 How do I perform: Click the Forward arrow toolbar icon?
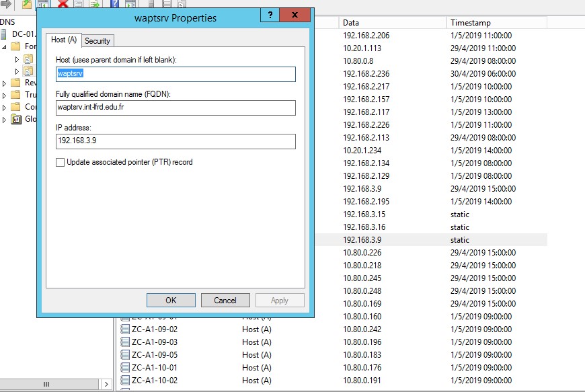(7, 4)
